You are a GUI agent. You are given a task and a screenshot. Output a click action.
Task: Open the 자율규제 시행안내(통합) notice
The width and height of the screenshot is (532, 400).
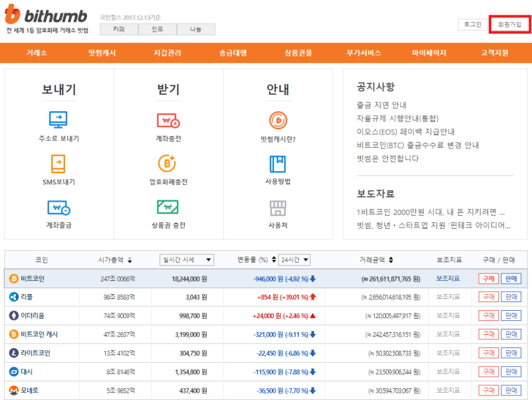tap(398, 118)
